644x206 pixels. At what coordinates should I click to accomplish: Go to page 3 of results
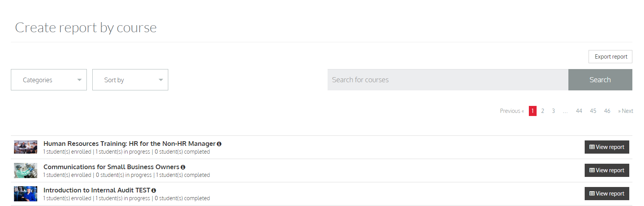(553, 111)
